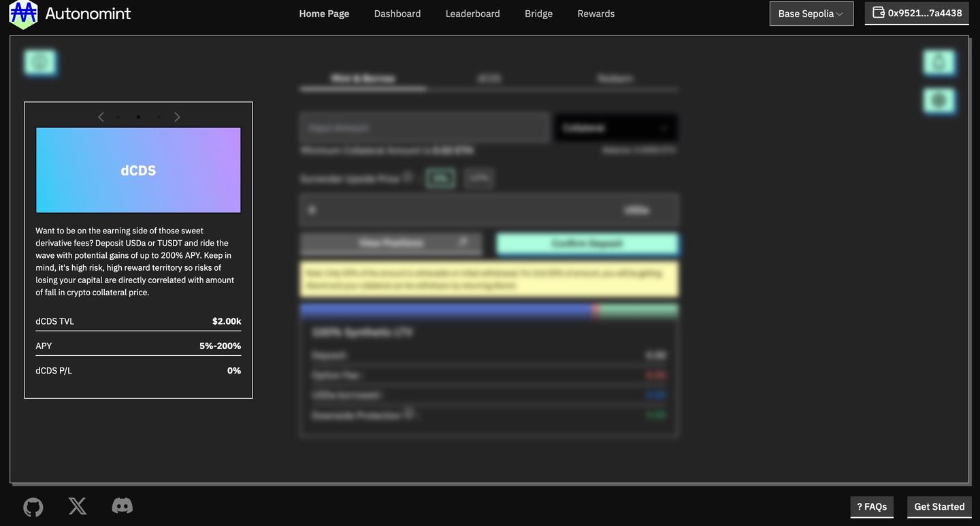Open the Rewards page
The width and height of the screenshot is (980, 526).
click(595, 14)
